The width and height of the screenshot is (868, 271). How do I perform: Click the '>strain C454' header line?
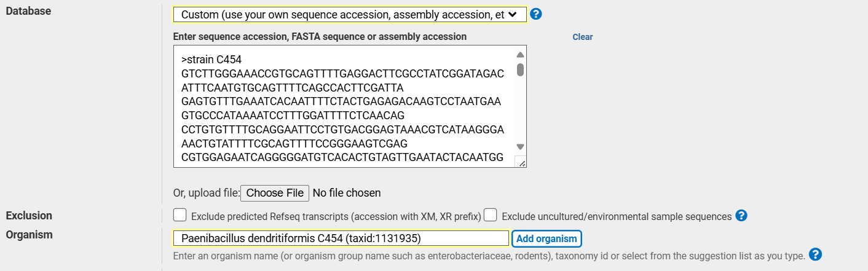[x=211, y=60]
